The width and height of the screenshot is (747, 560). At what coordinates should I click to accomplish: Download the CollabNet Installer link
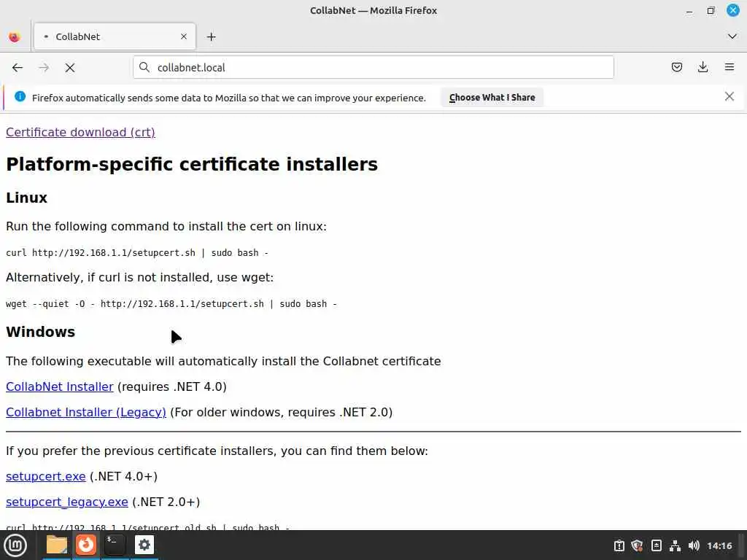(x=60, y=386)
